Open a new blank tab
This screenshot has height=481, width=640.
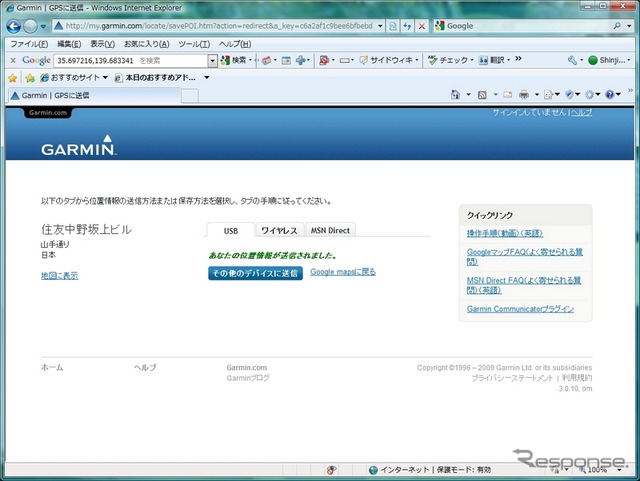coord(190,96)
